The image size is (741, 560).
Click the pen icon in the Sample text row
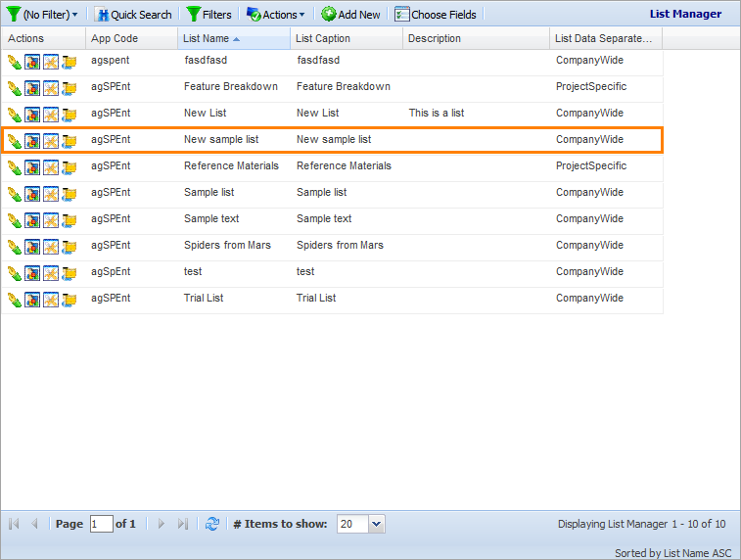14,220
